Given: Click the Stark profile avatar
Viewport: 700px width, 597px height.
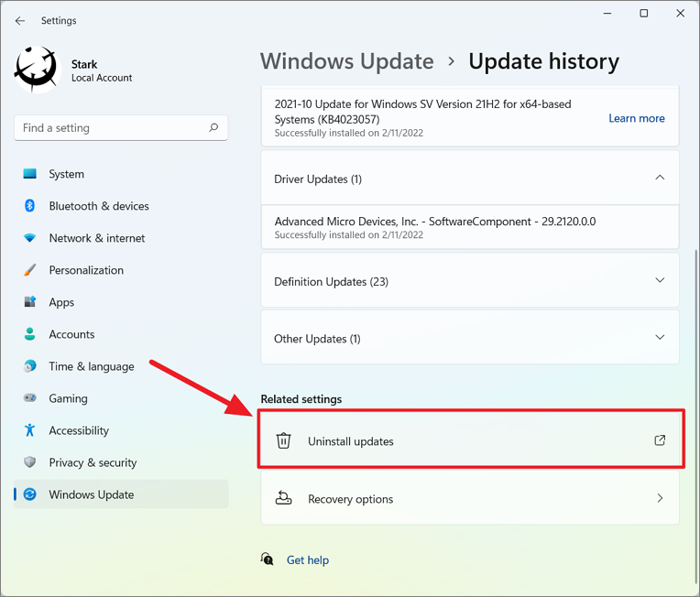Looking at the screenshot, I should tap(38, 70).
